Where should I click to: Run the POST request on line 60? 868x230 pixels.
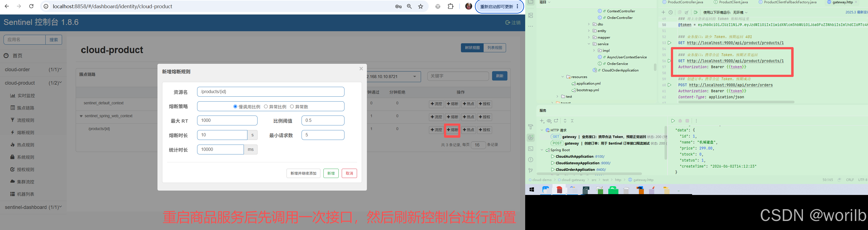point(670,85)
